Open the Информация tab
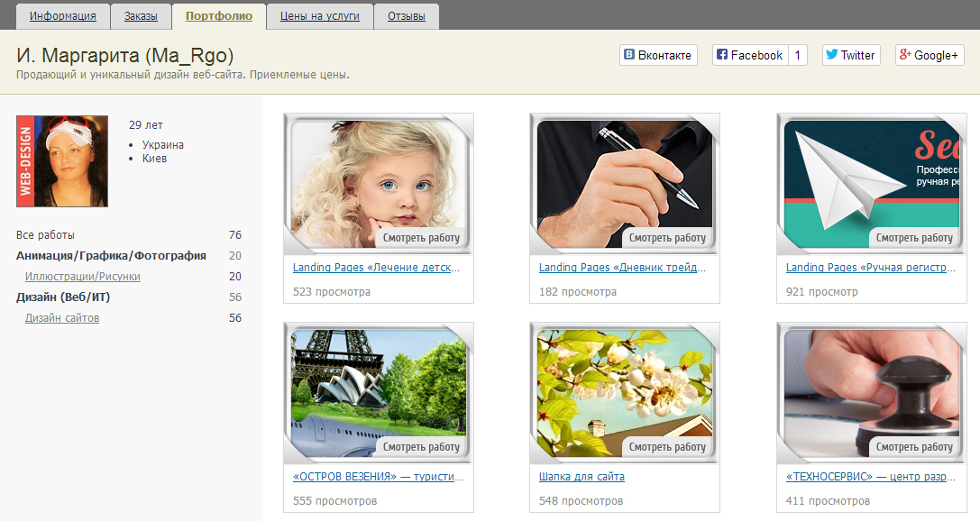Viewport: 980px width, 521px height. coord(63,16)
